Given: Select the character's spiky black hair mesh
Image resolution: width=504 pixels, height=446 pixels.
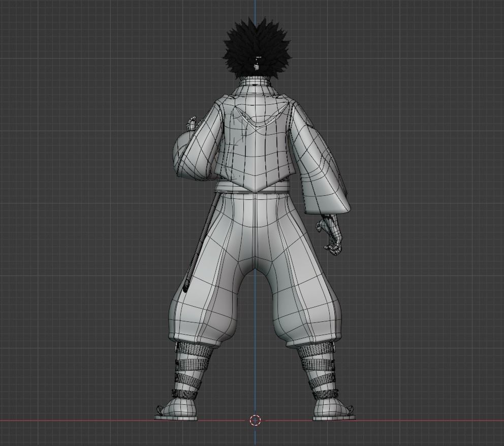Looking at the screenshot, I should click(x=257, y=48).
